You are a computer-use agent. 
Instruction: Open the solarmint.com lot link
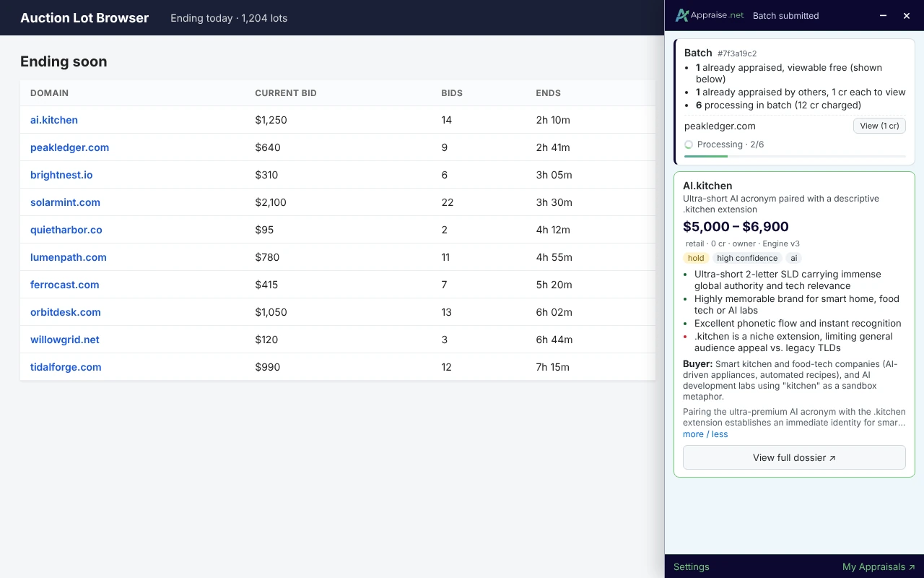click(65, 202)
